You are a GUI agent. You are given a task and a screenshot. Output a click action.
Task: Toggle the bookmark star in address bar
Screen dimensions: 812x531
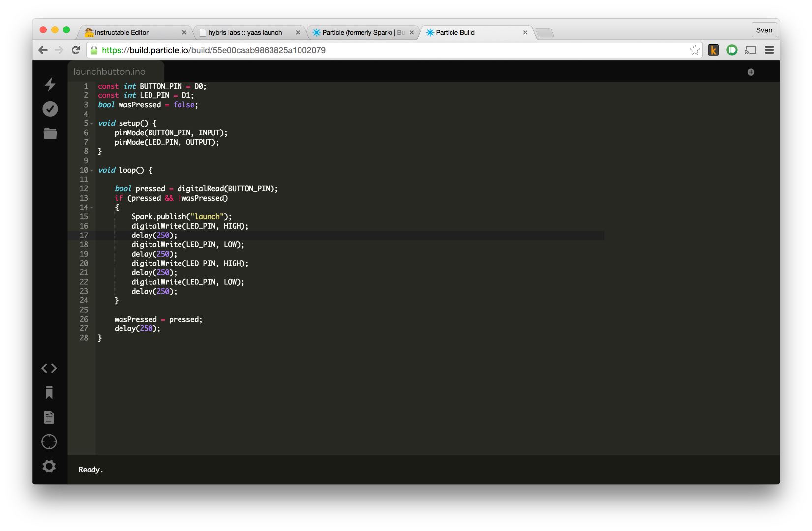694,50
